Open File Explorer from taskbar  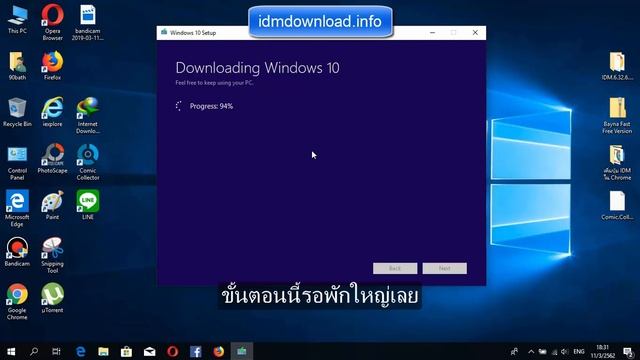tap(103, 351)
